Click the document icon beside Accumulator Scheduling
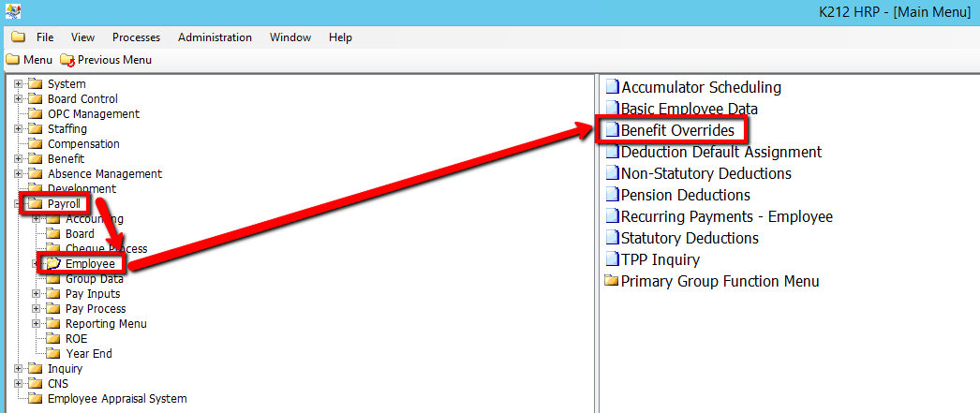980x413 pixels. (x=613, y=87)
